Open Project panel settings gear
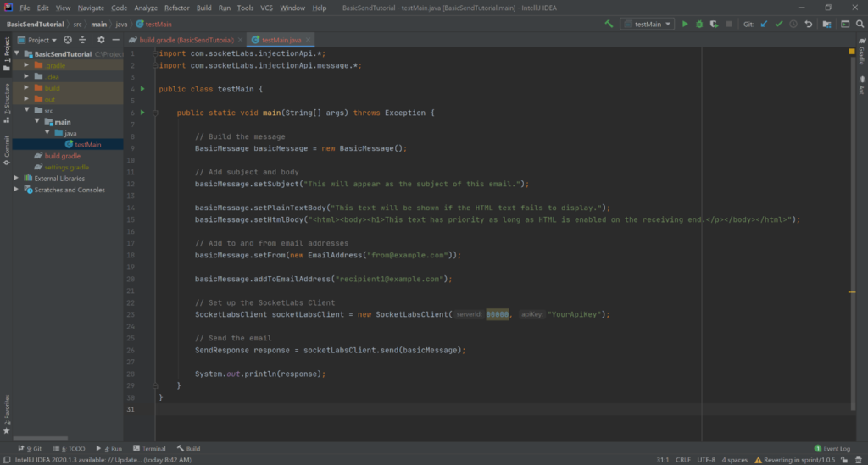This screenshot has height=465, width=868. click(x=101, y=40)
